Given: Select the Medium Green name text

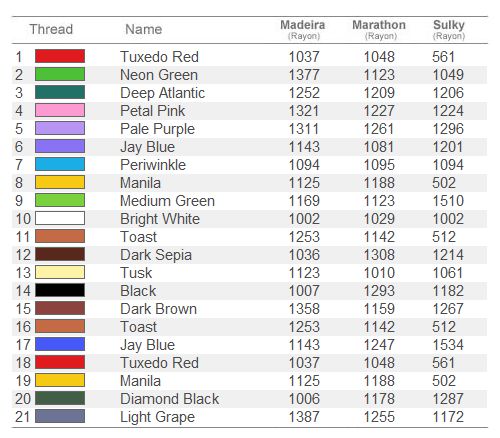Looking at the screenshot, I should click(x=167, y=201).
